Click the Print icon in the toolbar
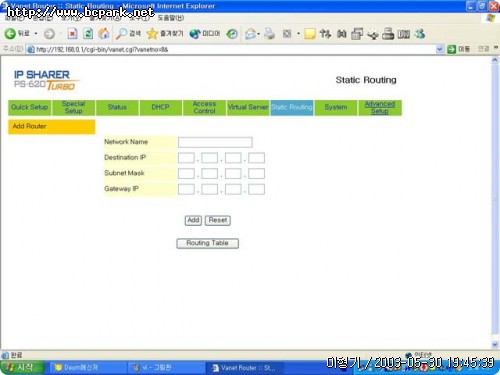Screen dimensions: 500x375 pos(269,34)
